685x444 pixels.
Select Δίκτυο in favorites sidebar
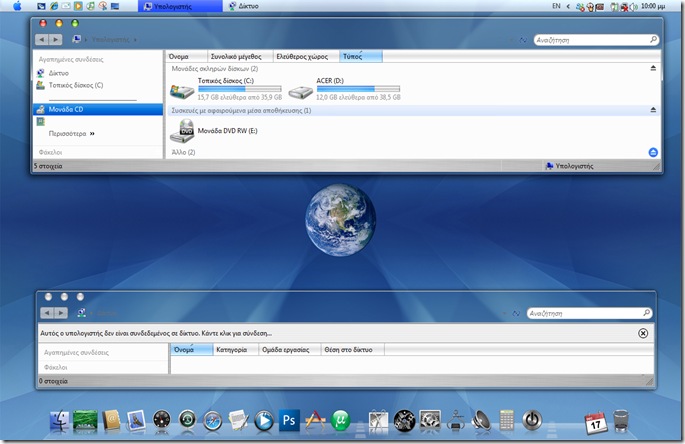click(x=59, y=73)
